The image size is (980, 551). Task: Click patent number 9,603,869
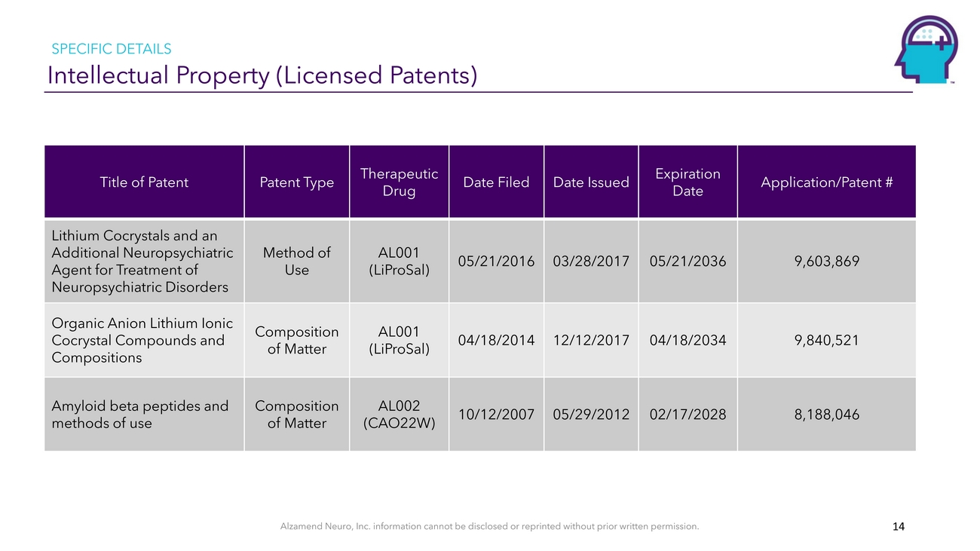(826, 262)
